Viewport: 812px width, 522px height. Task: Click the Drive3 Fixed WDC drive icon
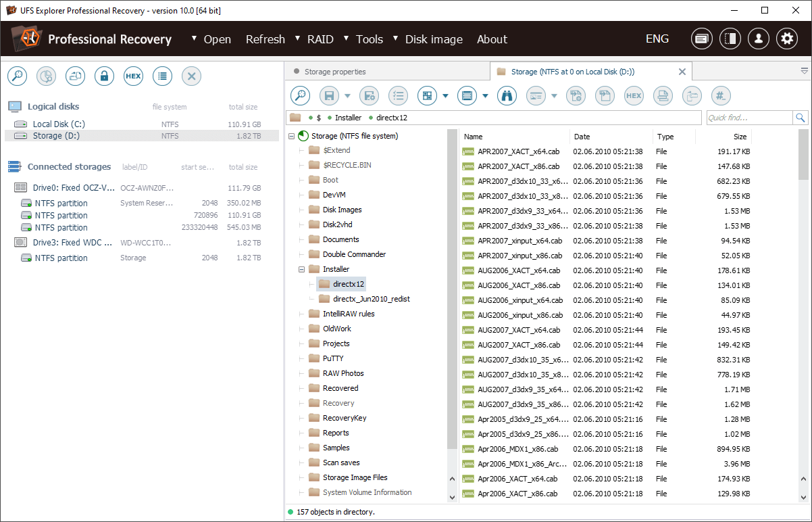tap(21, 242)
